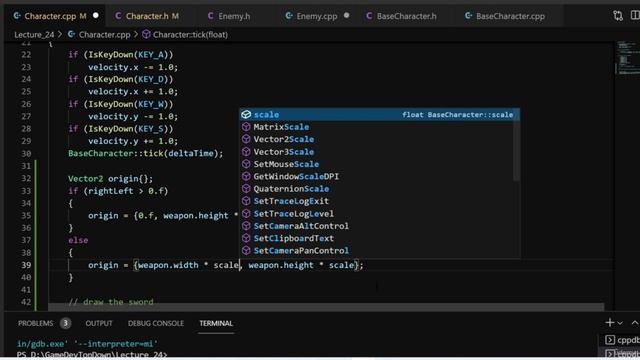Open the BaseCharacter.cpp tab
The width and height of the screenshot is (640, 360).
pos(510,16)
